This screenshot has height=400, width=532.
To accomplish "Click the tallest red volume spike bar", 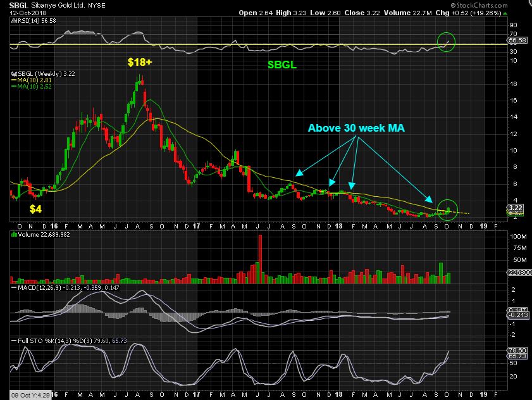I will click(260, 259).
